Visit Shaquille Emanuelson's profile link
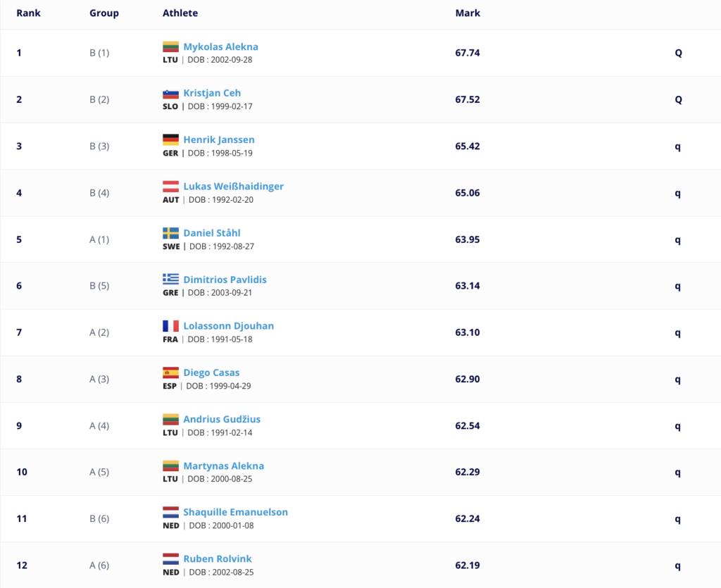The width and height of the screenshot is (721, 588). 235,512
